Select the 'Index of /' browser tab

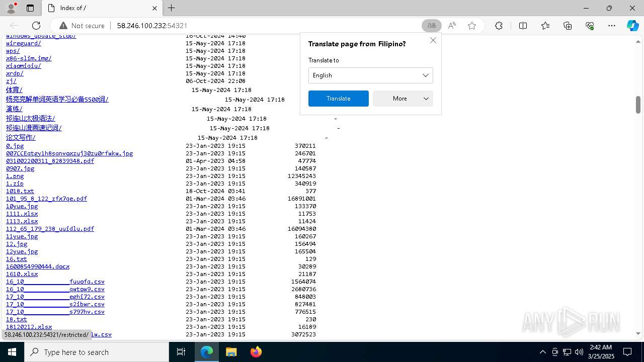click(101, 8)
